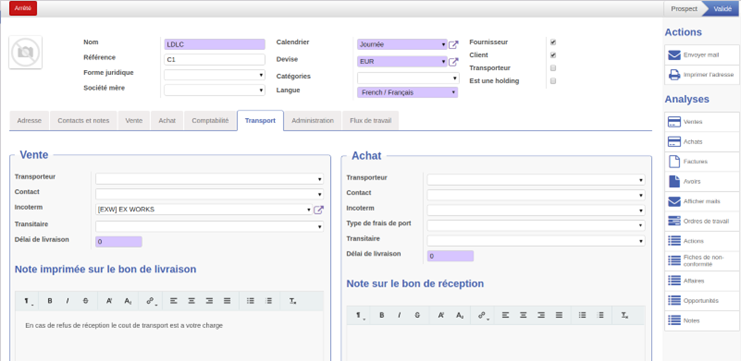
Task: Open the Fiches de non-conformité icon
Action: 674,260
